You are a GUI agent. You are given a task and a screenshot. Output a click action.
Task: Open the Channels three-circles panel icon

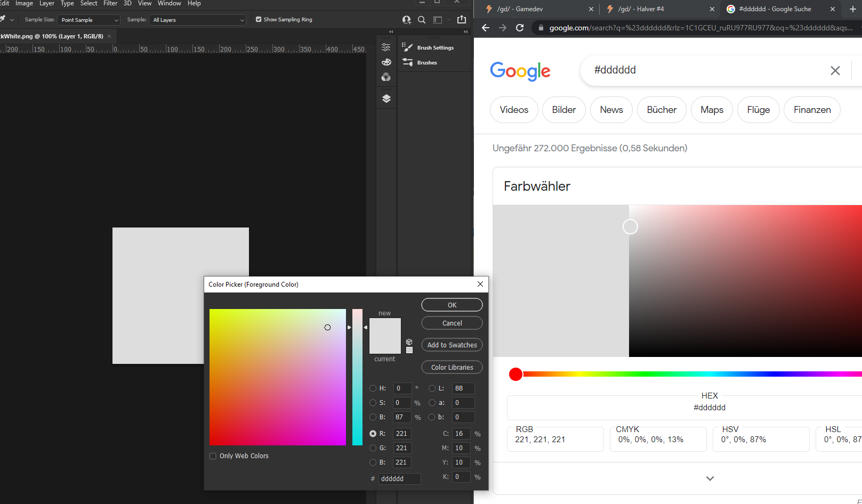coord(386,77)
